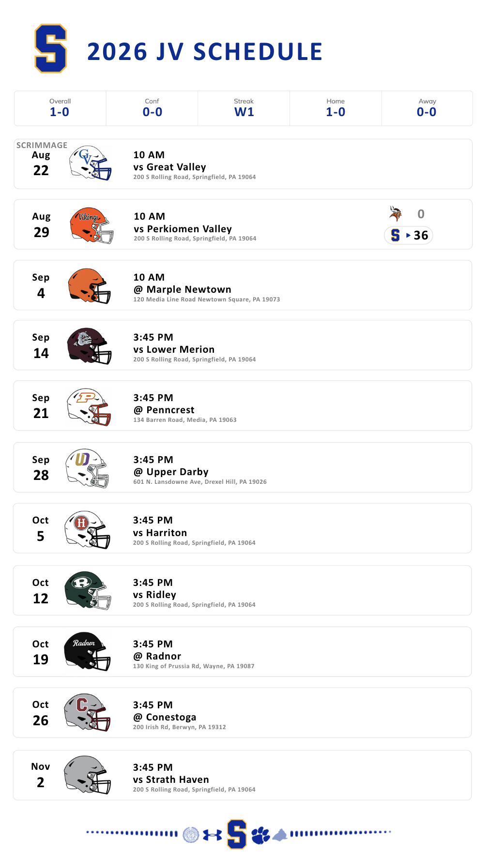Screen dimensions: 488x868
Task: Click the Penncrest helmet icon
Action: click(89, 407)
